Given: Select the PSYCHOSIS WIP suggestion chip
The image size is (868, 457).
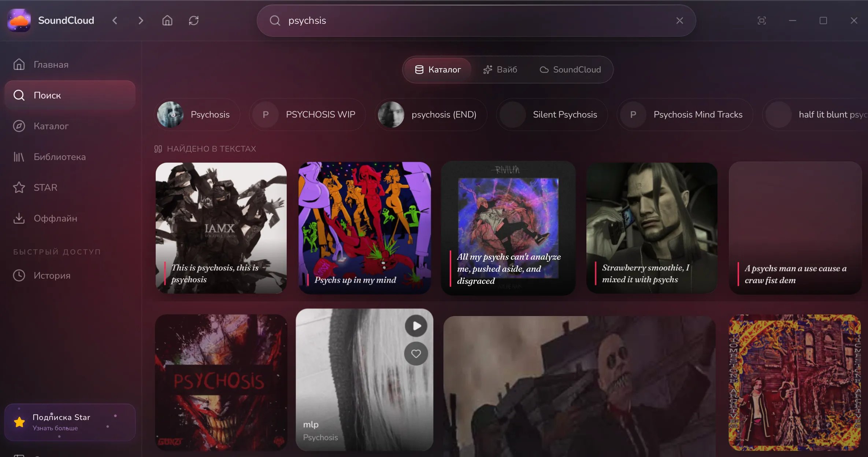Looking at the screenshot, I should (x=308, y=115).
